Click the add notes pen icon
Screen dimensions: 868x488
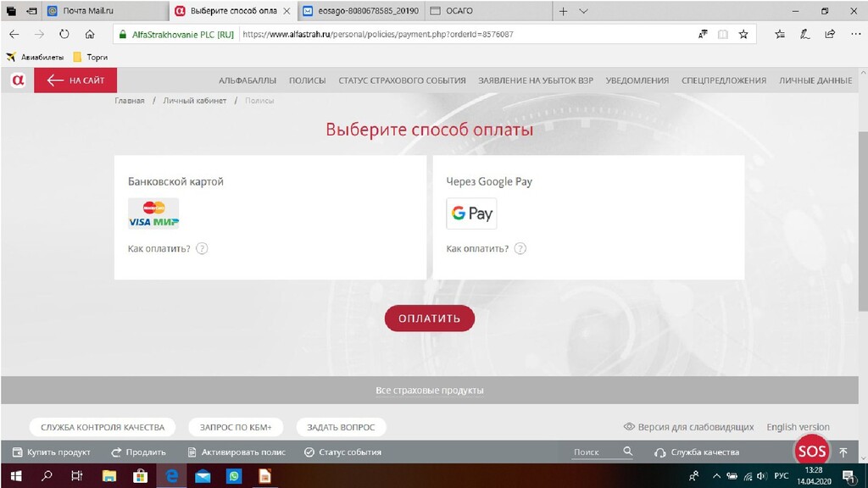[x=805, y=34]
